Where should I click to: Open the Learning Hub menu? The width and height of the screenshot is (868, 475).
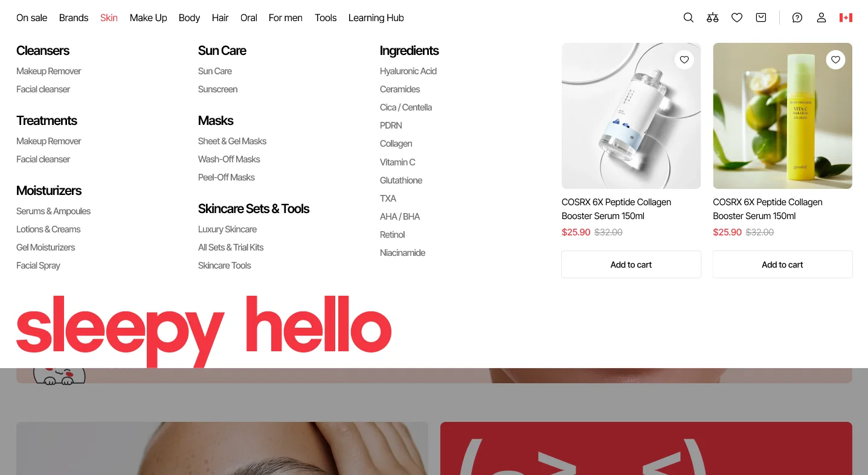click(376, 18)
